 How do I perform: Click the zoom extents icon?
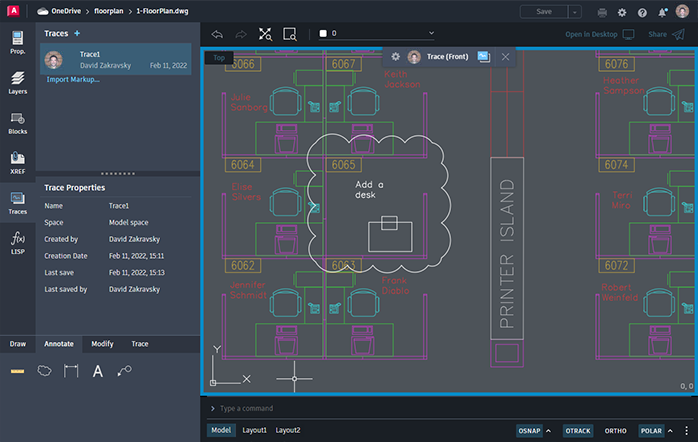click(x=265, y=33)
